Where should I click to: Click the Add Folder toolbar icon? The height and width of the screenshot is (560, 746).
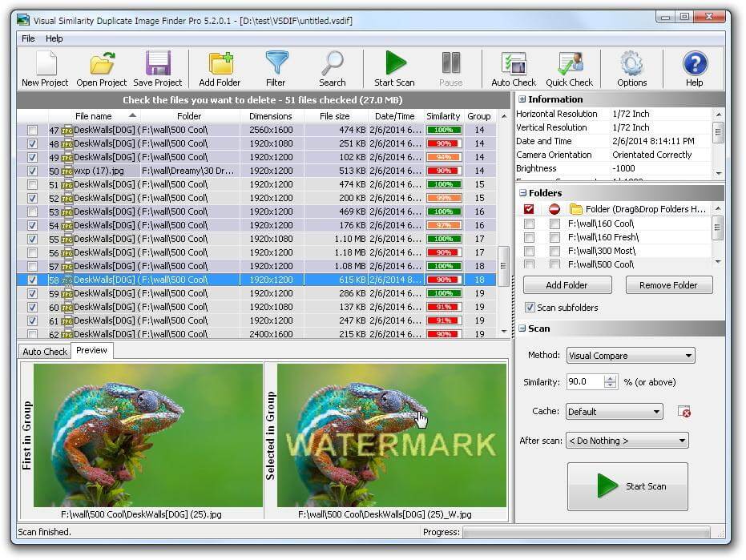point(219,66)
